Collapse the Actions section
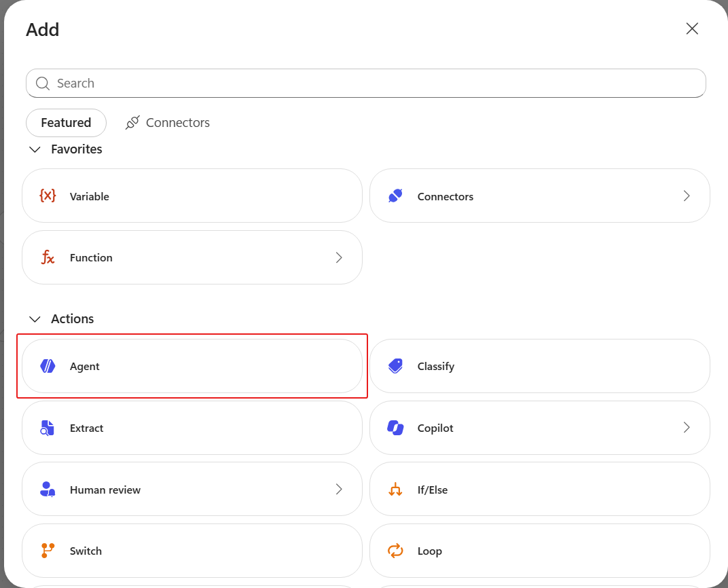Screen dimensions: 728x588 coord(35,319)
